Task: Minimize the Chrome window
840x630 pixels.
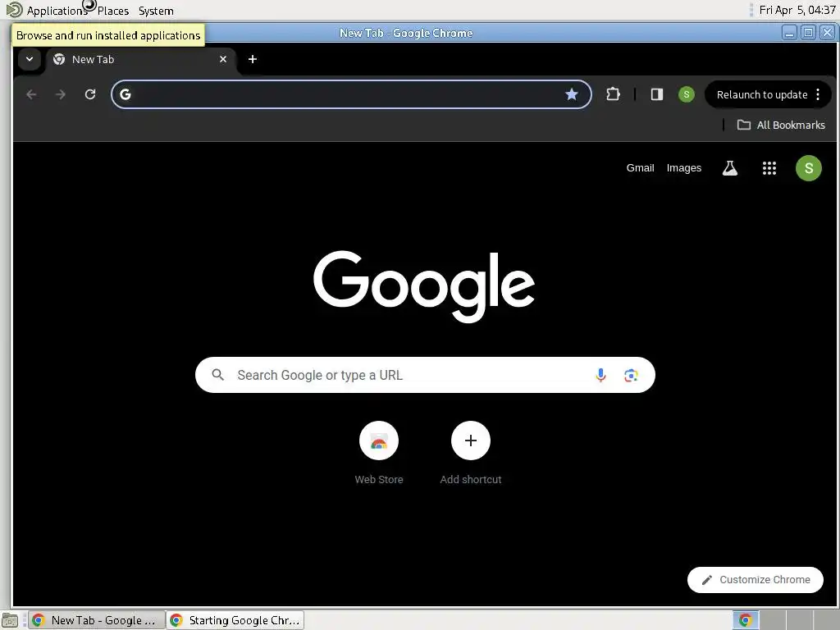Action: pos(789,33)
